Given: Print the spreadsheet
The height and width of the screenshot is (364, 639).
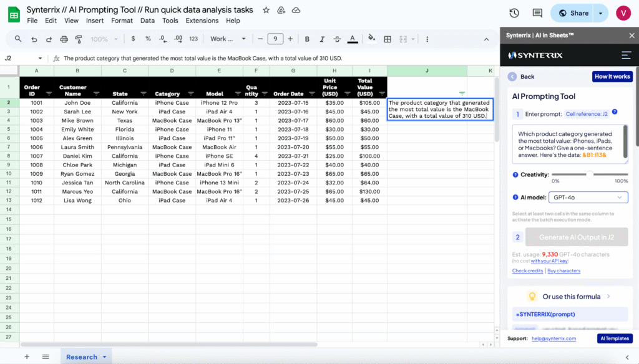Looking at the screenshot, I should pyautogui.click(x=64, y=39).
